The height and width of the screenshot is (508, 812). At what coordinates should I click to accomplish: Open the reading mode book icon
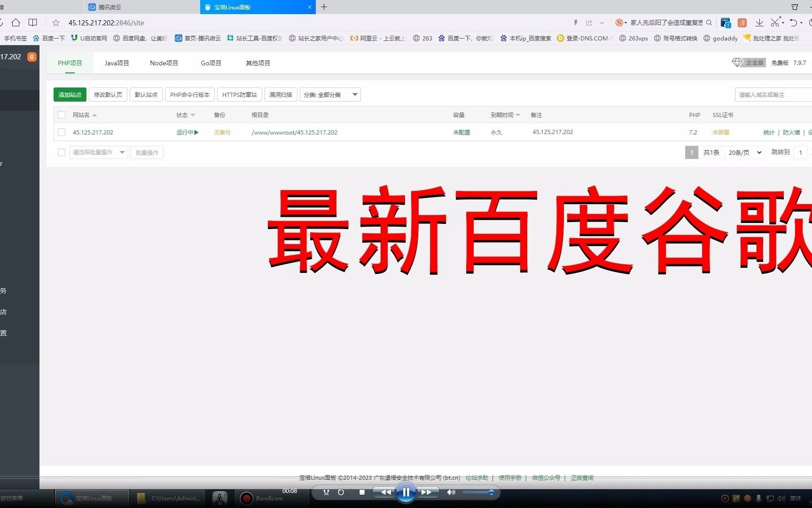pos(32,23)
